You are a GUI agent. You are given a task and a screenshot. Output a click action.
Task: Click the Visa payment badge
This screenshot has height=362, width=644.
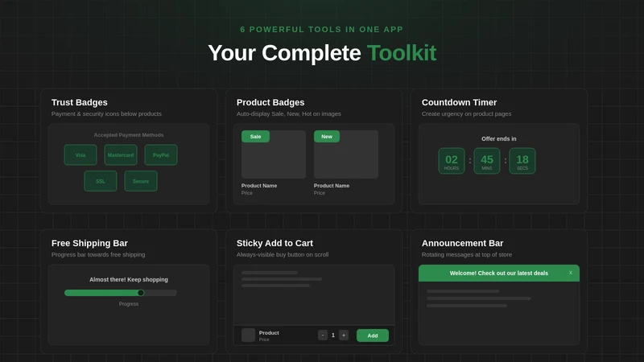pyautogui.click(x=80, y=154)
